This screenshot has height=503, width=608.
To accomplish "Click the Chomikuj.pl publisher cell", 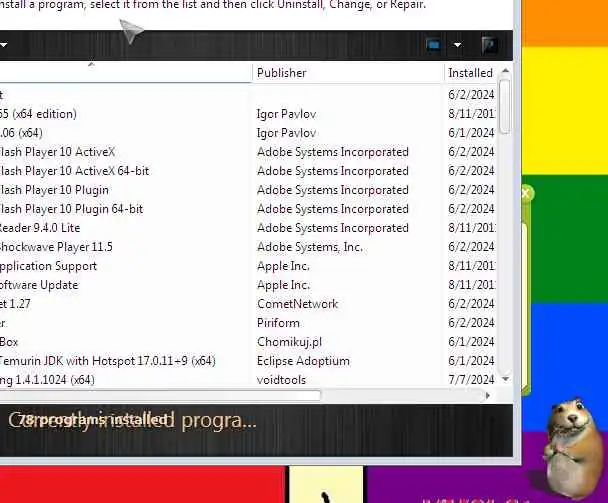I will 289,342.
